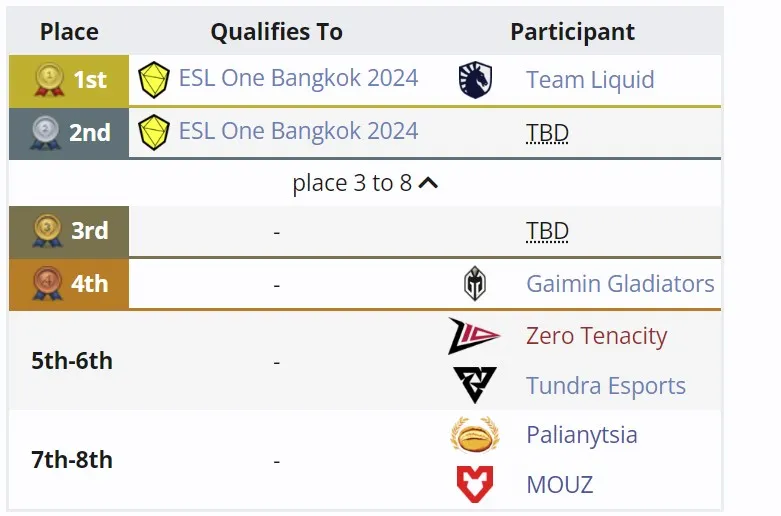Open ESL One Bangkok 2024 link in 1st row
The width and height of the screenshot is (781, 516).
tap(298, 78)
